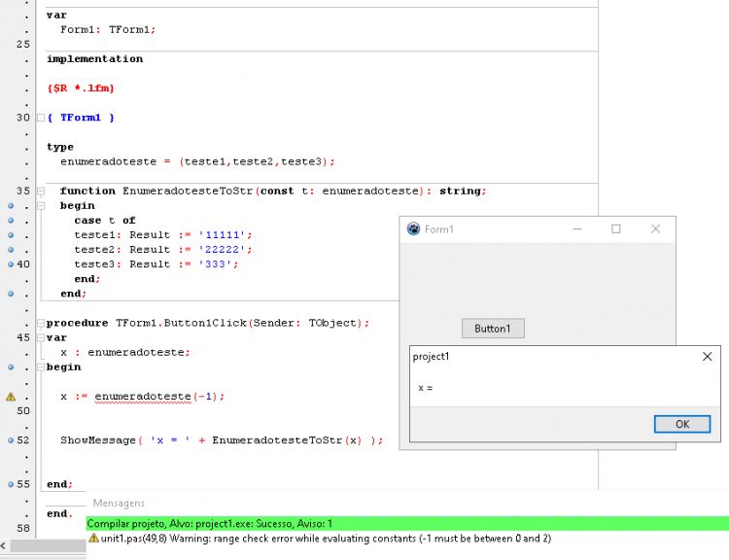Click 'TForm1.Button1Click' procedure name
The width and height of the screenshot is (729, 560).
[x=181, y=323]
